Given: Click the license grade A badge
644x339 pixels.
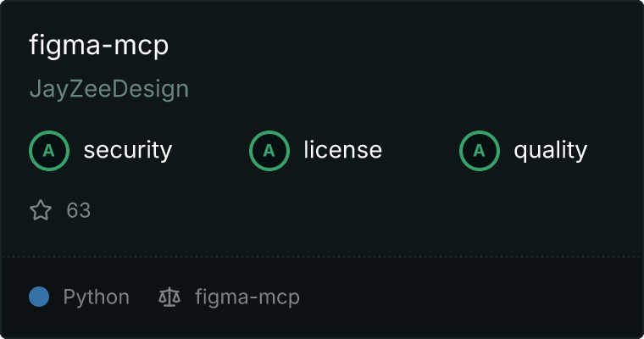Looking at the screenshot, I should (269, 151).
